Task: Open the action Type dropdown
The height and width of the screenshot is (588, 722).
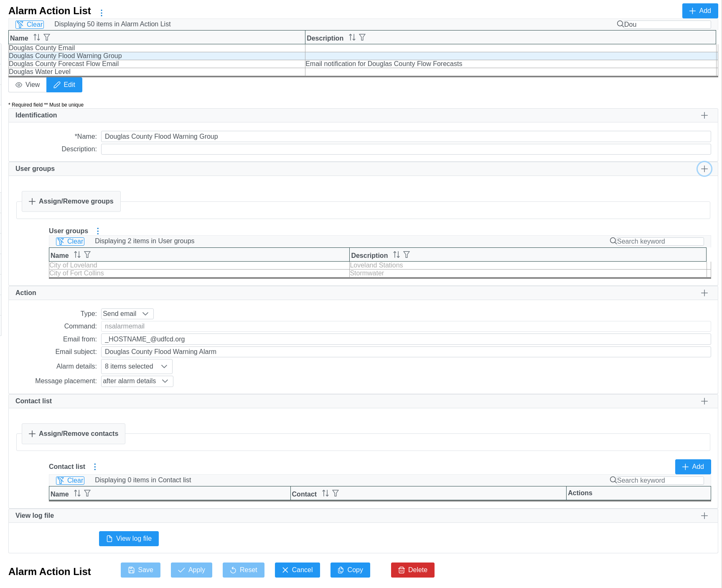Action: pyautogui.click(x=127, y=314)
